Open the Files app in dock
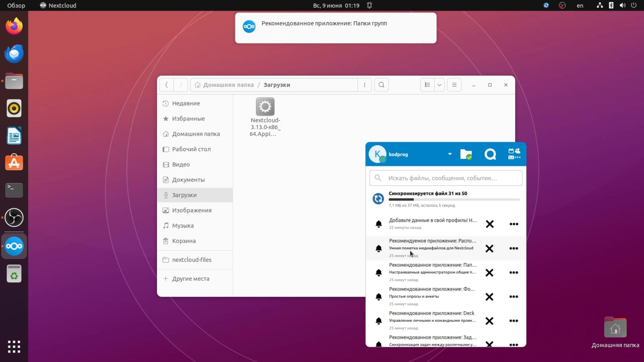 [x=14, y=81]
